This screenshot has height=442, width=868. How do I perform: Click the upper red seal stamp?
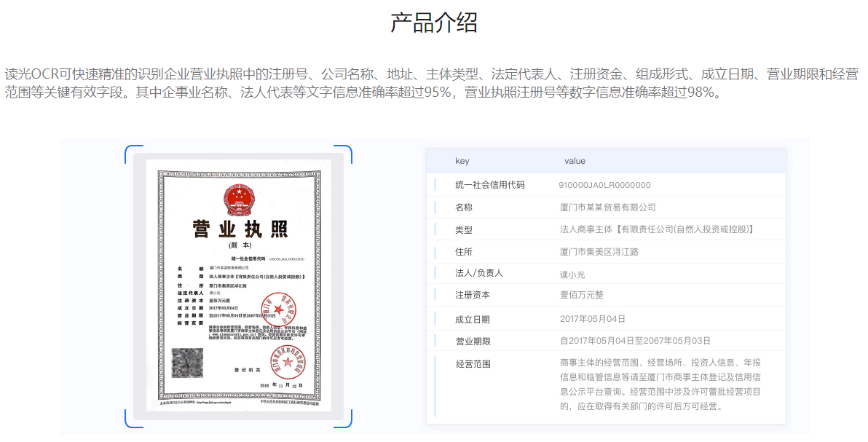point(279,311)
